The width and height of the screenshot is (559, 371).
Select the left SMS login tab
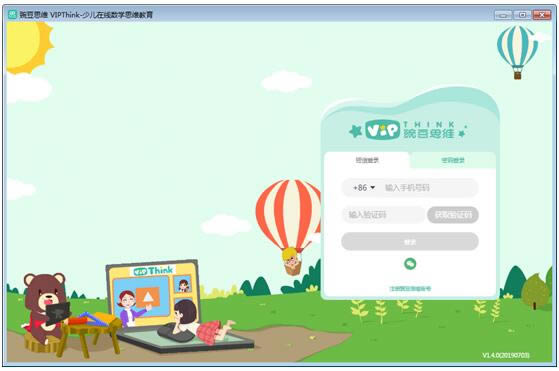point(367,160)
